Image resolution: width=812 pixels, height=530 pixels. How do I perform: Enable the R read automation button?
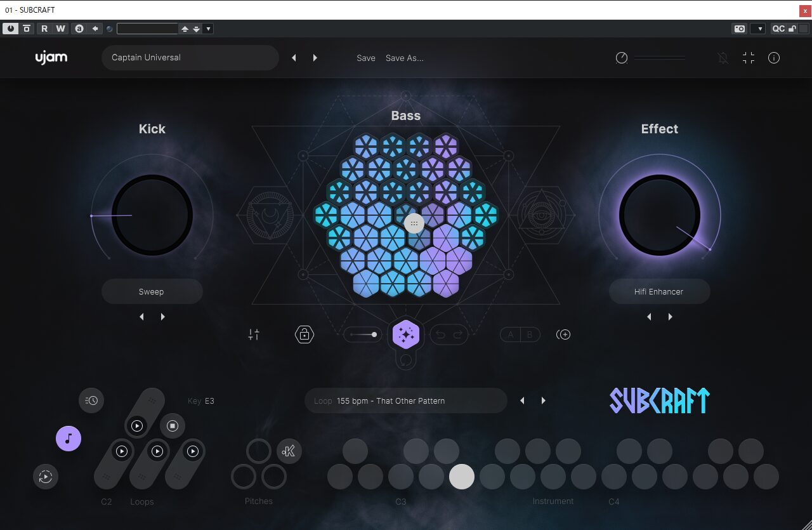[44, 29]
